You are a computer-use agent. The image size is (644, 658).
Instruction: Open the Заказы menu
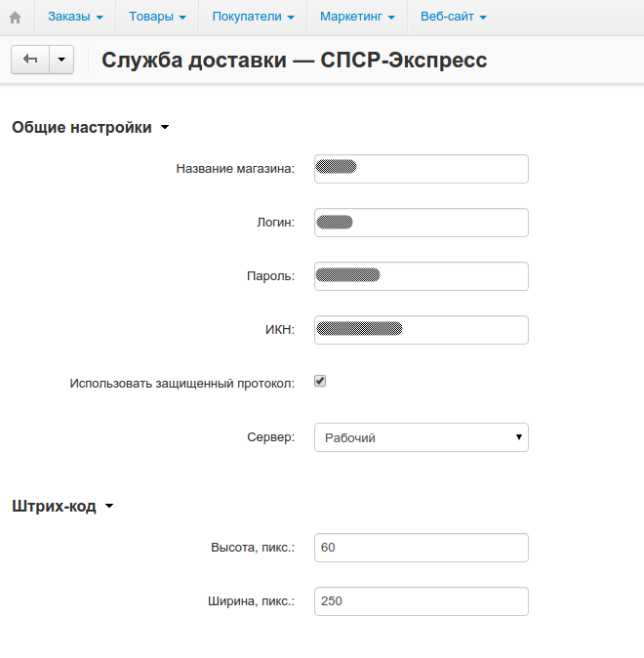[75, 17]
